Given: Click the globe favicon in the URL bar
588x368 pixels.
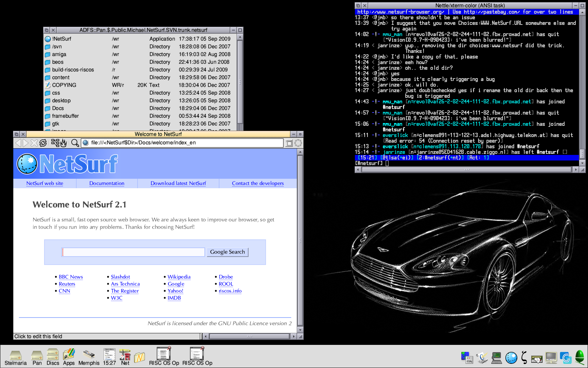Looking at the screenshot, I should tap(85, 143).
